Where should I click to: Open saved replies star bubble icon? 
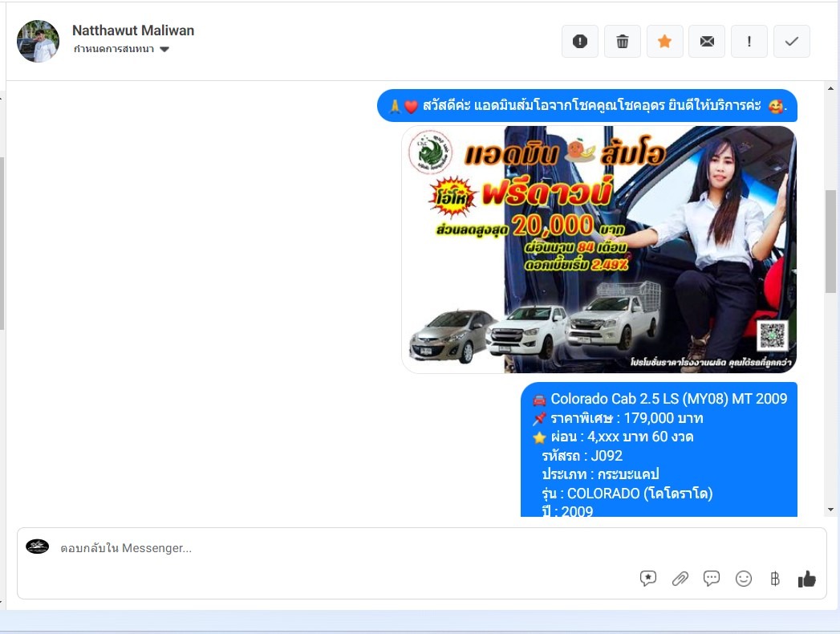coord(647,579)
